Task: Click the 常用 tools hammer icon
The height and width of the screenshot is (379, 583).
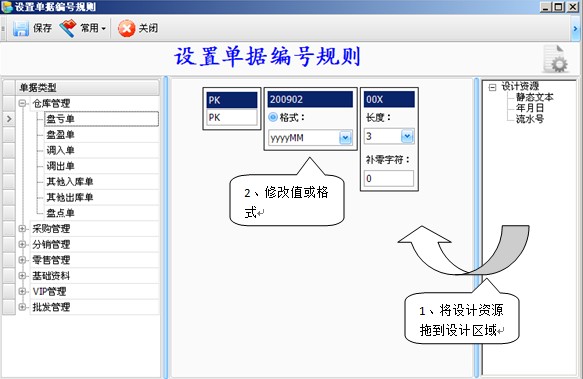Action: [68, 28]
